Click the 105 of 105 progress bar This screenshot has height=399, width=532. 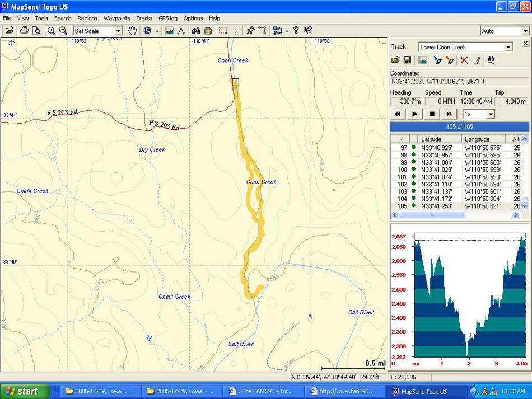[x=459, y=127]
